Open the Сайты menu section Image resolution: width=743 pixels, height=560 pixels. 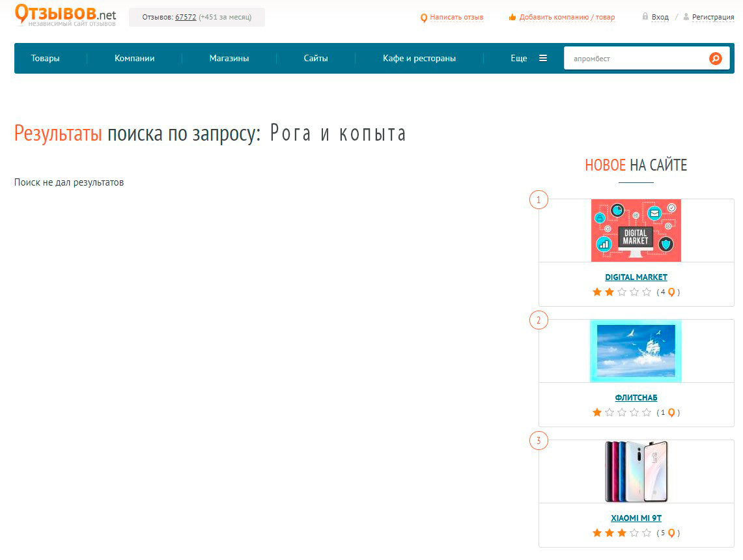point(316,58)
